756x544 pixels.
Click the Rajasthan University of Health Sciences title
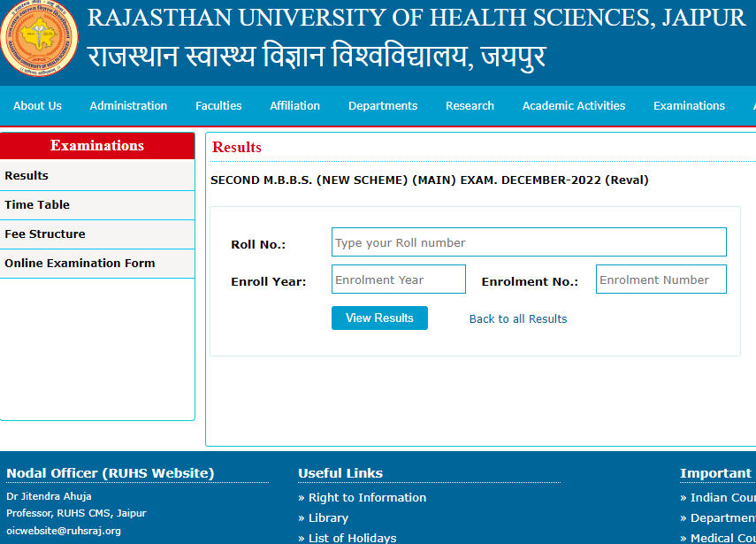coord(416,18)
